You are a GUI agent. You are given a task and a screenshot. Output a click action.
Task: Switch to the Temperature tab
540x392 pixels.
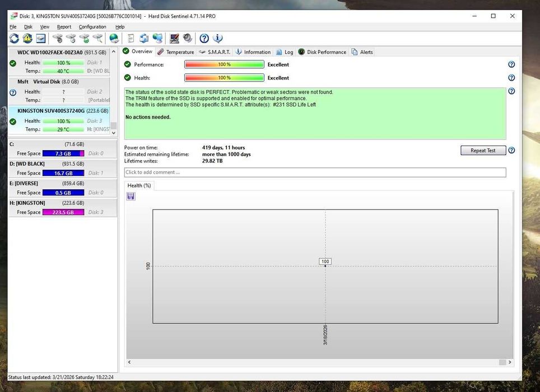pos(176,52)
